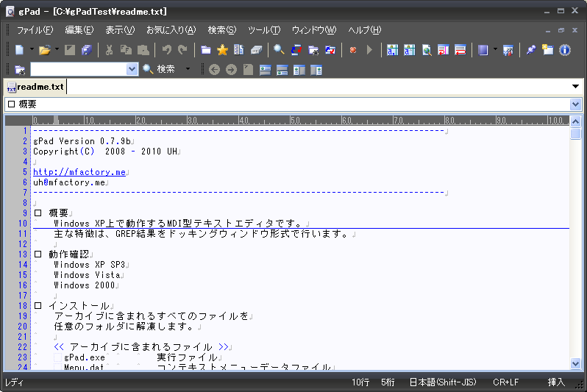The image size is (587, 392).
Task: Expand the New file dropdown arrow
Action: [x=32, y=50]
